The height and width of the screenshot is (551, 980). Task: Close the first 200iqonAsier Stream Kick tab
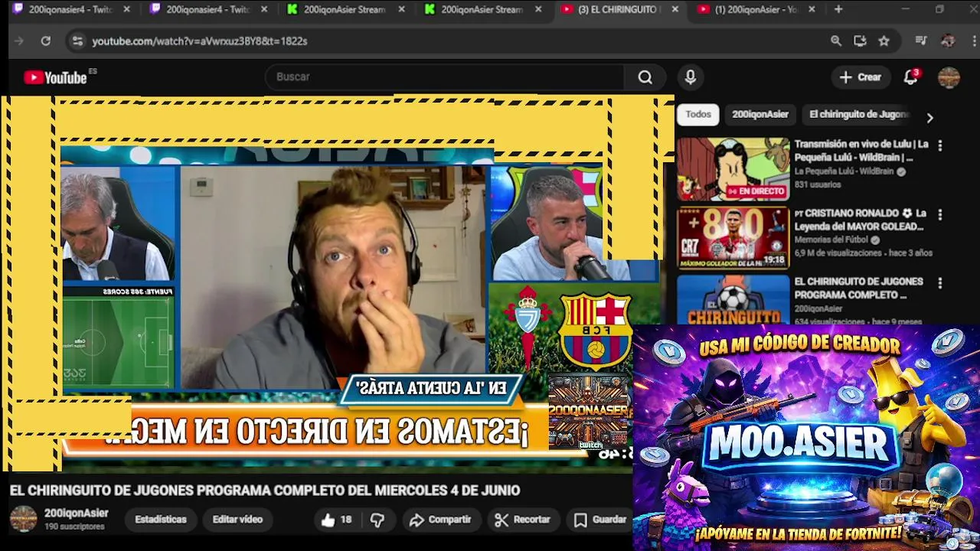(401, 9)
